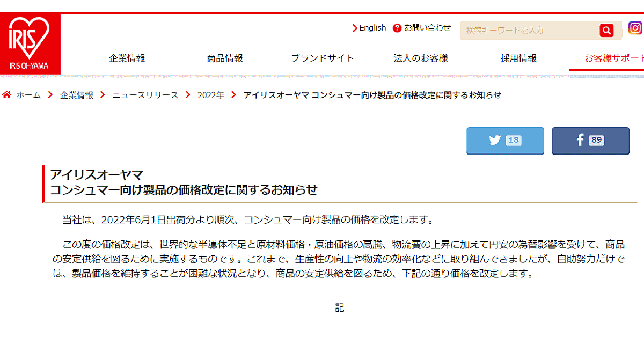Open the お問い合わせ contact link
644x338 pixels.
[x=427, y=28]
